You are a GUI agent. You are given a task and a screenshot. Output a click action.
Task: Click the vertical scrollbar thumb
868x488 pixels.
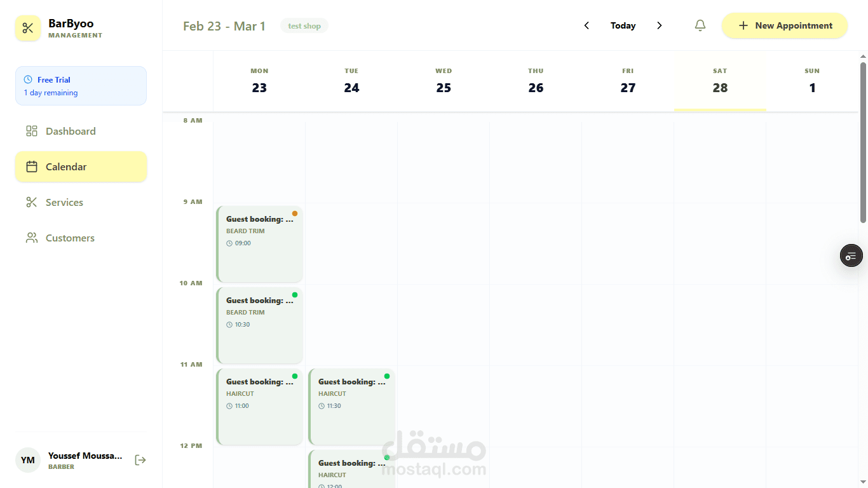coord(863,142)
